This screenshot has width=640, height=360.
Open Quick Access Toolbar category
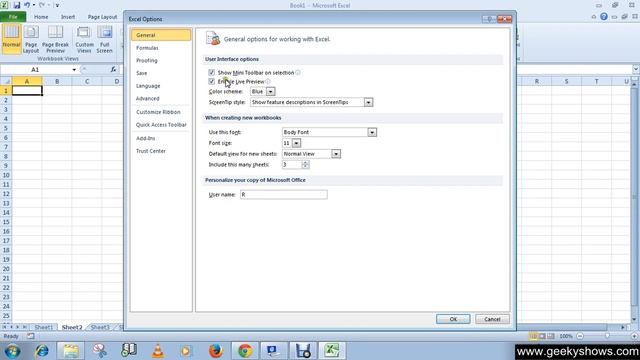pos(161,125)
